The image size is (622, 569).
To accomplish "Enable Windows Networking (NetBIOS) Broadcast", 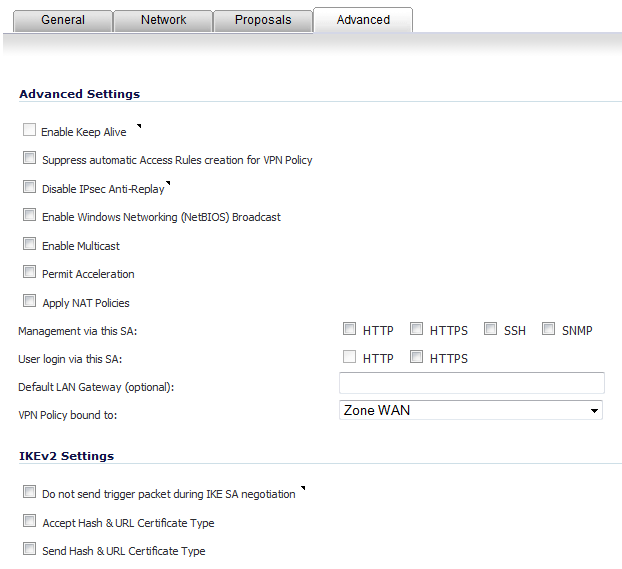I will click(29, 215).
